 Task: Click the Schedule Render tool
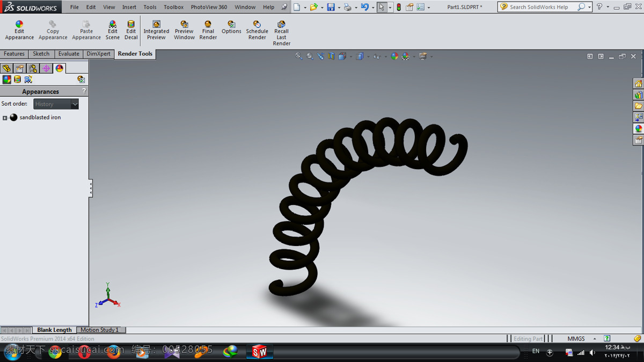pyautogui.click(x=257, y=31)
